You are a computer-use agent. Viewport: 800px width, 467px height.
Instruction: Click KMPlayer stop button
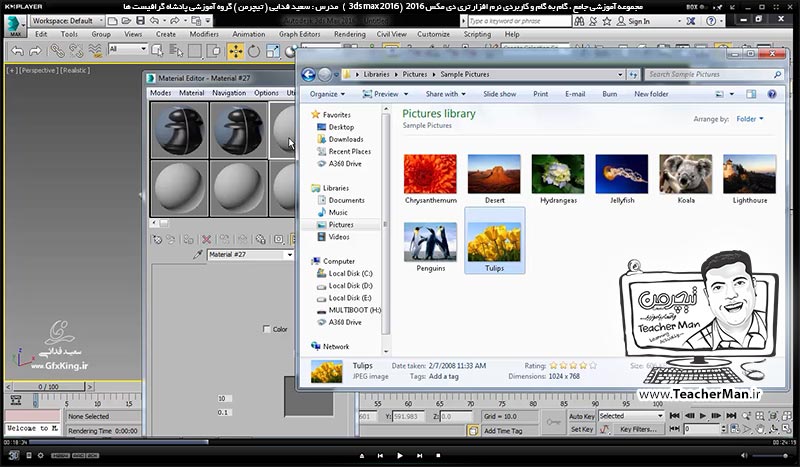point(438,455)
